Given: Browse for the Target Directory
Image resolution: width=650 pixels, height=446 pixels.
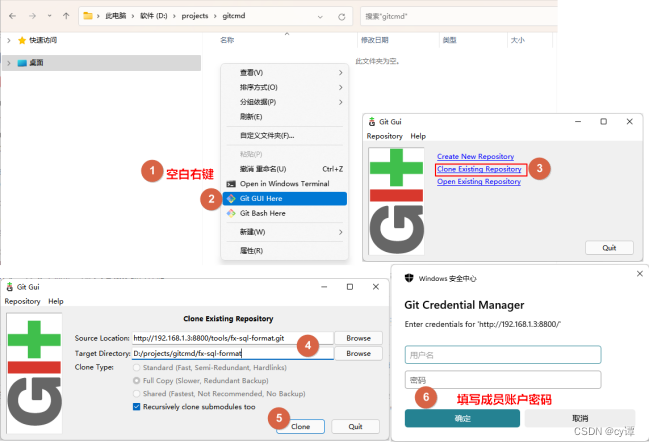Looking at the screenshot, I should (x=358, y=354).
